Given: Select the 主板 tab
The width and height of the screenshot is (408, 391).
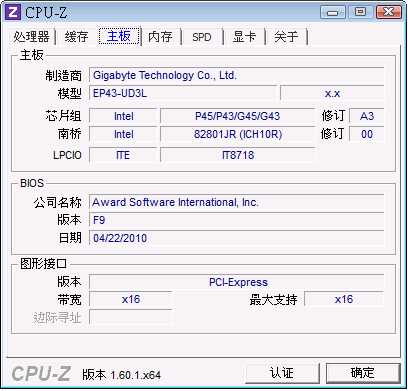Looking at the screenshot, I should pos(119,36).
